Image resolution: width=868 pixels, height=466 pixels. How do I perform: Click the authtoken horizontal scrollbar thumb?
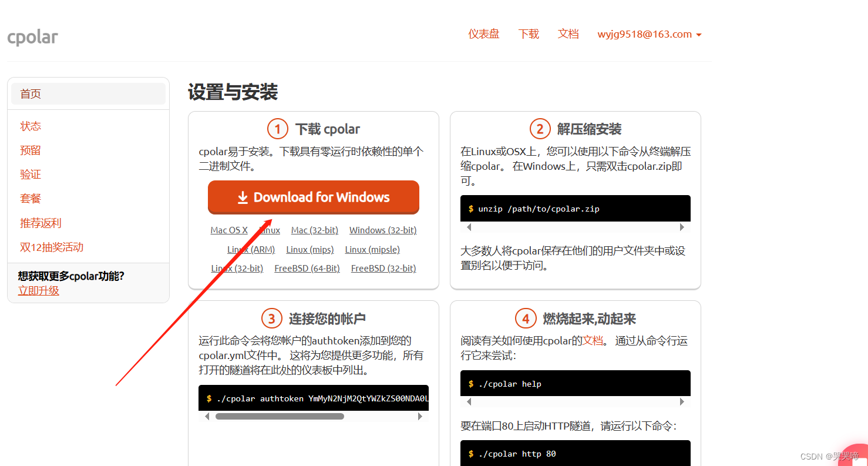(280, 416)
